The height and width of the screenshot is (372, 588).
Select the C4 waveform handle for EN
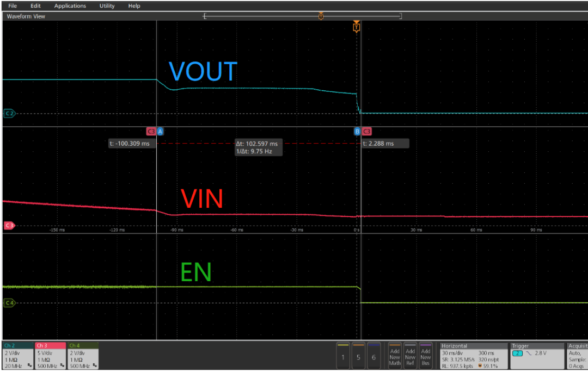point(9,302)
